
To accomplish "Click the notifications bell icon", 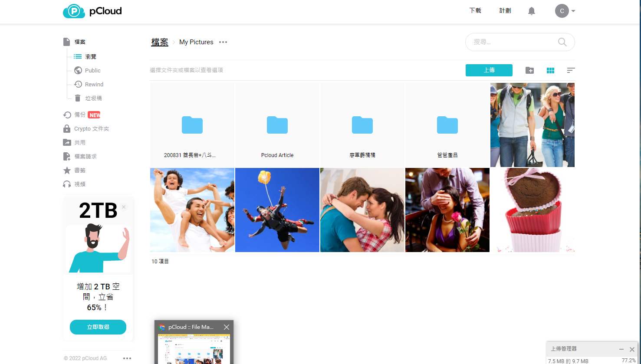I will [x=531, y=11].
